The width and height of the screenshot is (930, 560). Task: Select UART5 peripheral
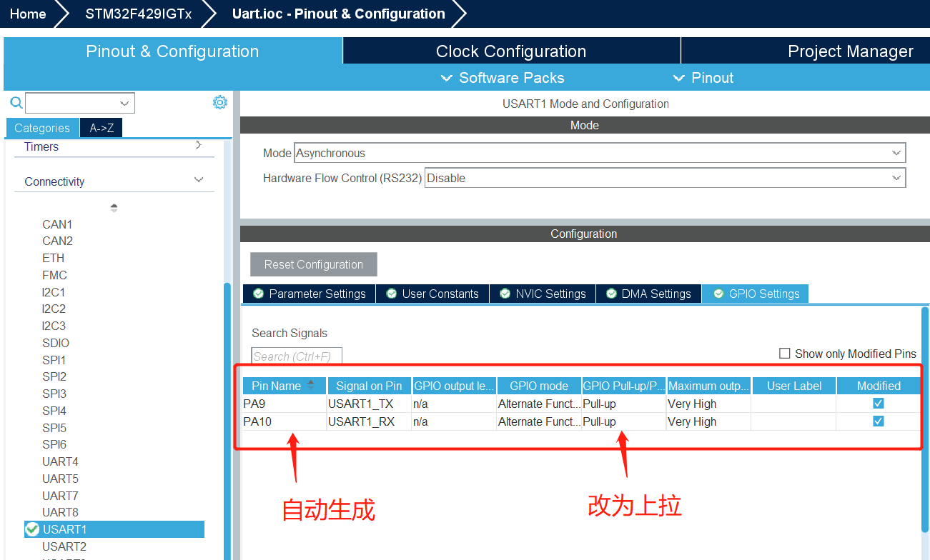[60, 479]
